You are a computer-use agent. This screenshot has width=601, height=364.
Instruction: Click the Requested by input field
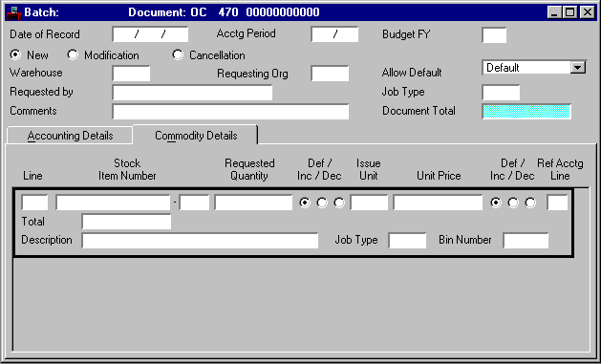tap(192, 93)
